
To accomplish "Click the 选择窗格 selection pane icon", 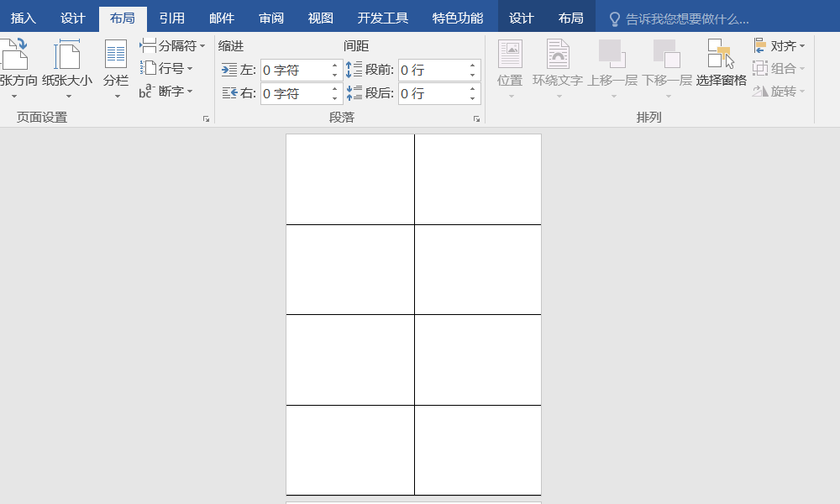I will [x=721, y=53].
